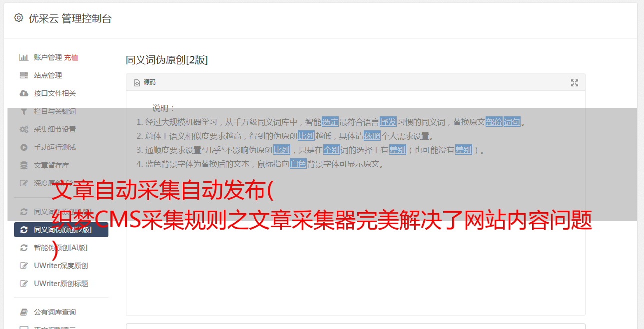The image size is (644, 329).
Task: Select UWriter原创标题 in the sidebar
Action: coord(61,284)
